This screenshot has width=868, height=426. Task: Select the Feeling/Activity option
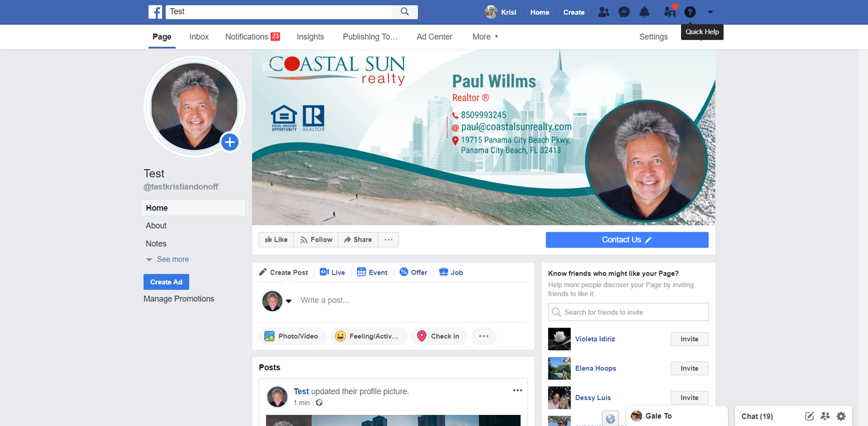(369, 336)
